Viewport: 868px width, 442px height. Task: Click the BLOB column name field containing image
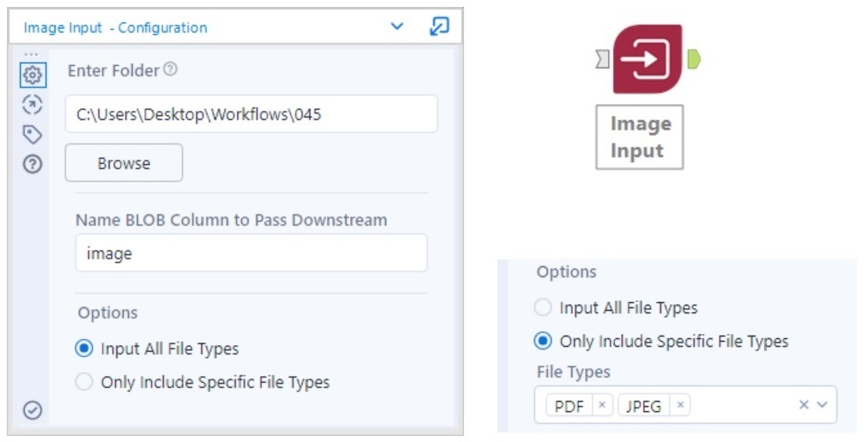pos(251,253)
